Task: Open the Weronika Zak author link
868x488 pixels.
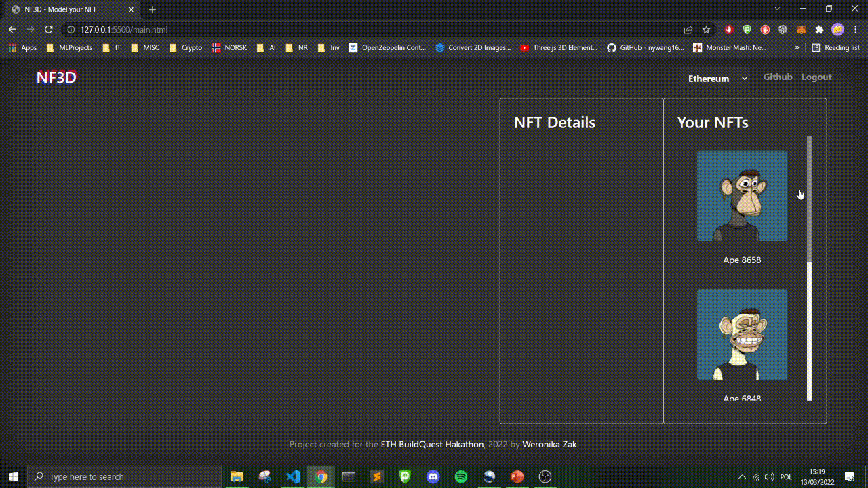Action: (x=549, y=445)
